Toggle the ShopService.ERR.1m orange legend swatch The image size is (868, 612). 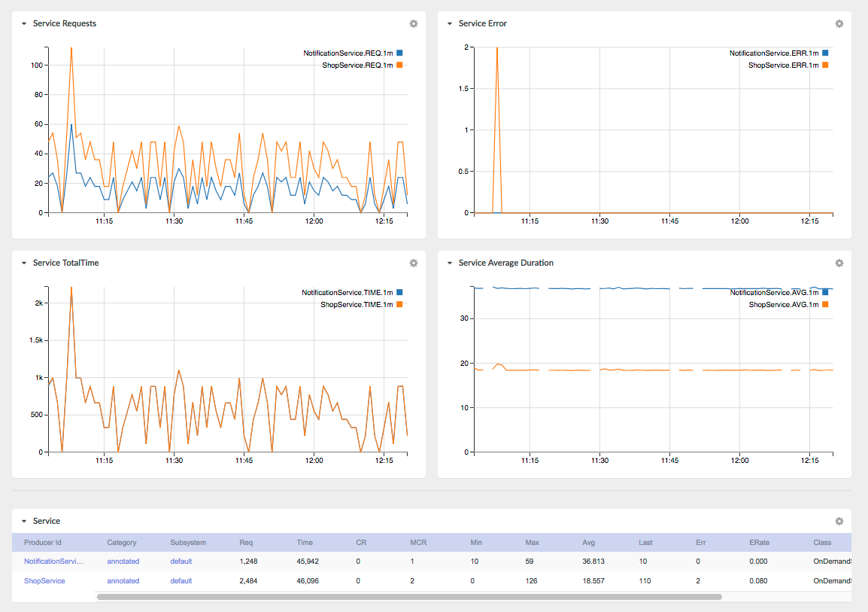coord(825,65)
